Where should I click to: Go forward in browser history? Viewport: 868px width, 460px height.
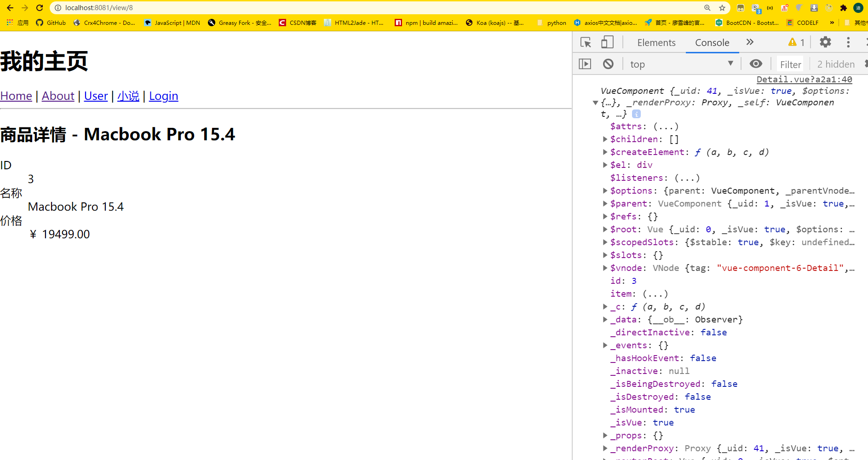(25, 8)
